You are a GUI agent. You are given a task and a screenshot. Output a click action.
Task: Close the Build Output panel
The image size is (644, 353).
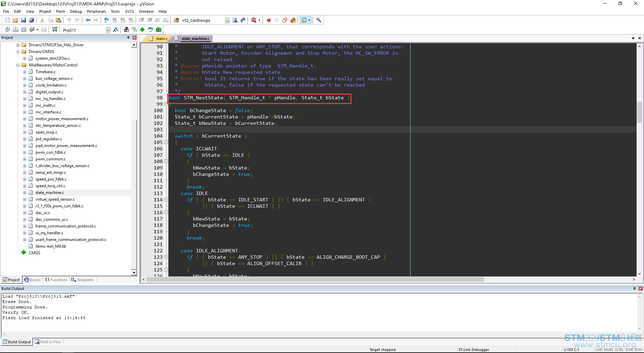640,289
